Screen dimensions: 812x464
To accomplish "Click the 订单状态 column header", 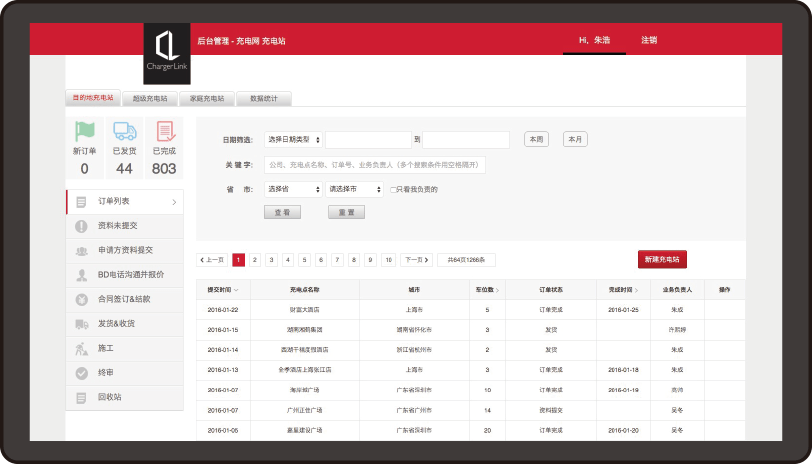I will pyautogui.click(x=551, y=290).
